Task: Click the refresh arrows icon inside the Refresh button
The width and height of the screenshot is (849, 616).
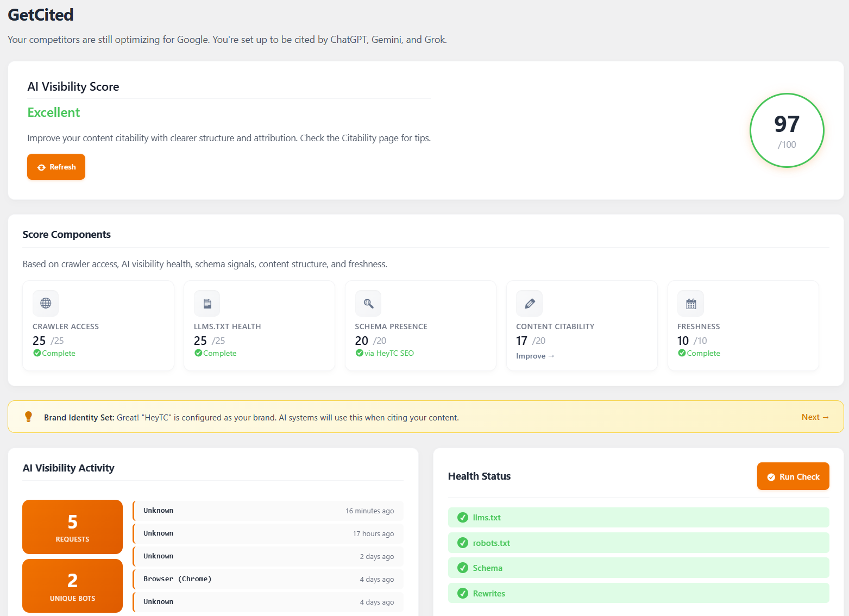Action: click(x=42, y=167)
